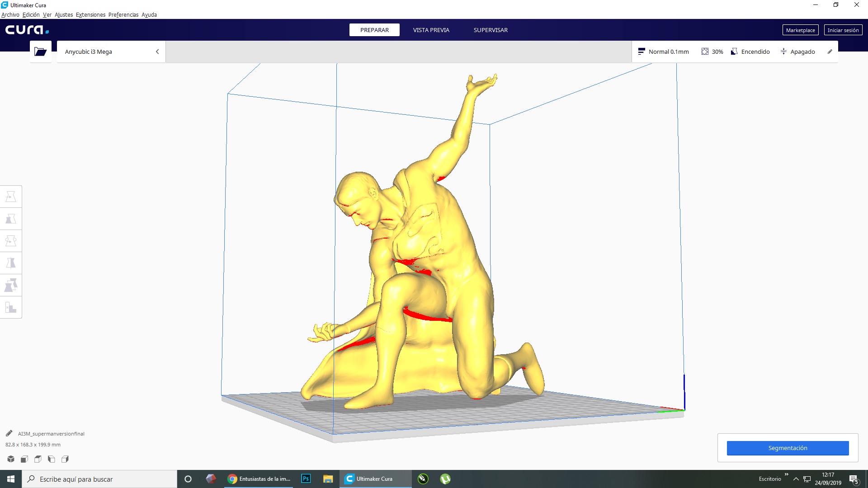Image resolution: width=868 pixels, height=488 pixels.
Task: Switch to 3D perspective view cube
Action: (11, 459)
